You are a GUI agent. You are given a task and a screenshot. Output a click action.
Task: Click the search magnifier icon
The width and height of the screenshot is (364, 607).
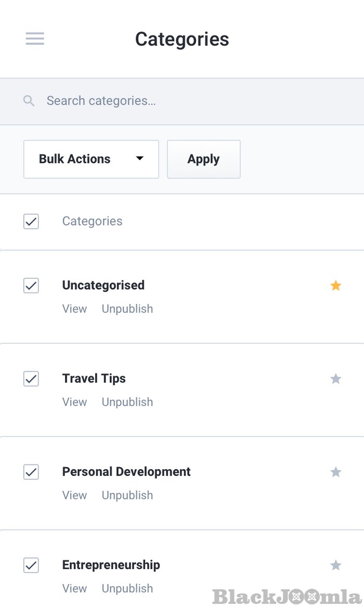pos(29,100)
